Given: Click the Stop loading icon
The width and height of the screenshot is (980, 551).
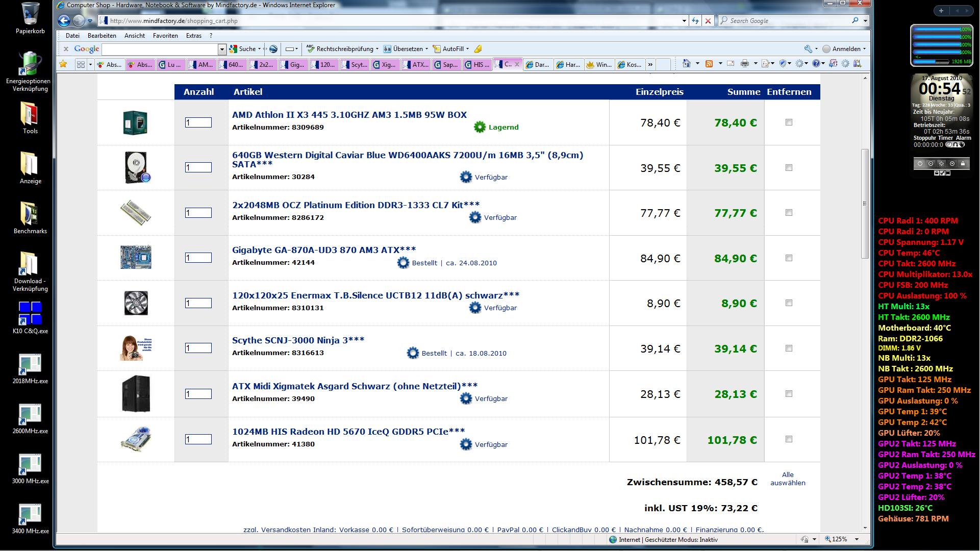Looking at the screenshot, I should [x=708, y=21].
